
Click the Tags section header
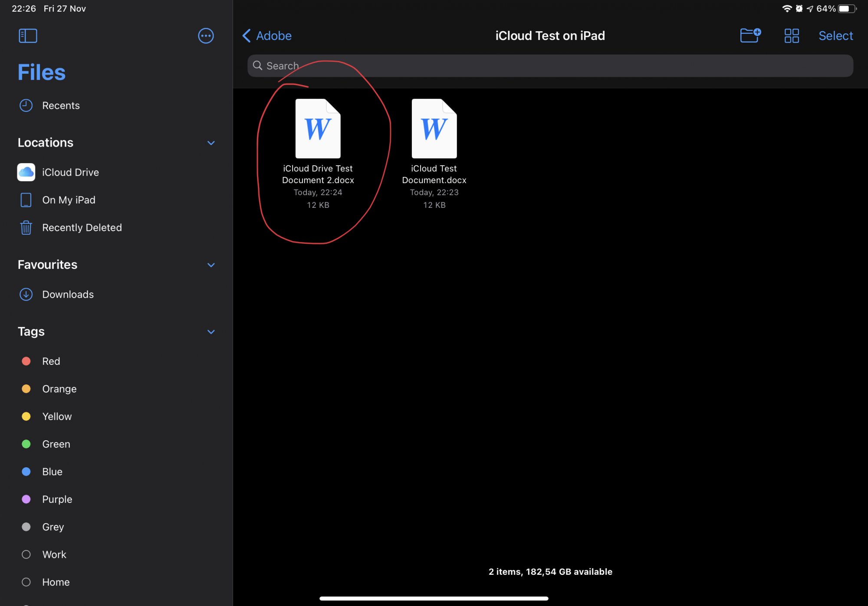tap(31, 332)
